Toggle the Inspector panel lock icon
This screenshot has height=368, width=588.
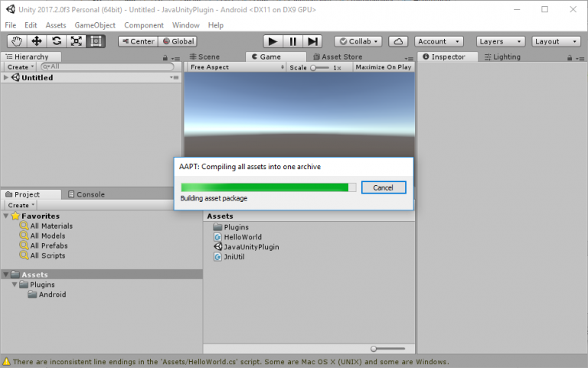pos(570,57)
